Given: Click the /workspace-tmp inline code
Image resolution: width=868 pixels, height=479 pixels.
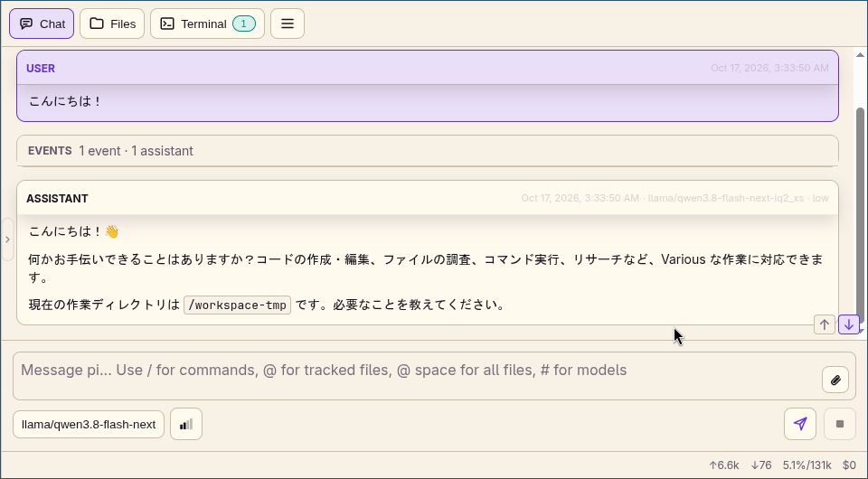Looking at the screenshot, I should (x=237, y=305).
